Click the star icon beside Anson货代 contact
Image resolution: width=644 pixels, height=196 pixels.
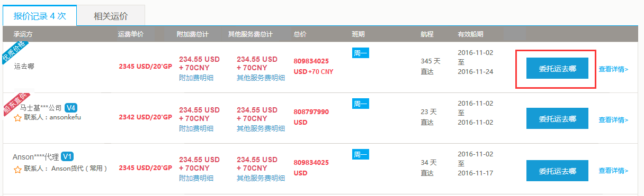tap(17, 169)
